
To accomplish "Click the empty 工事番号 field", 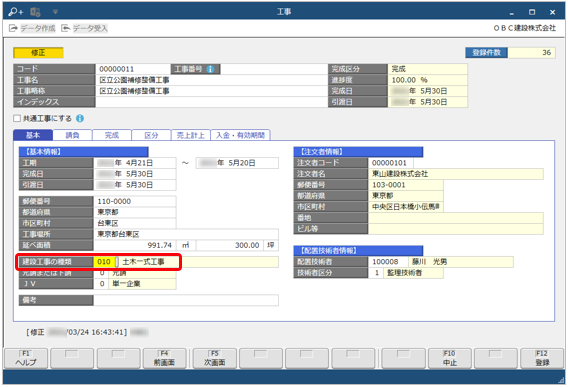I will 274,69.
